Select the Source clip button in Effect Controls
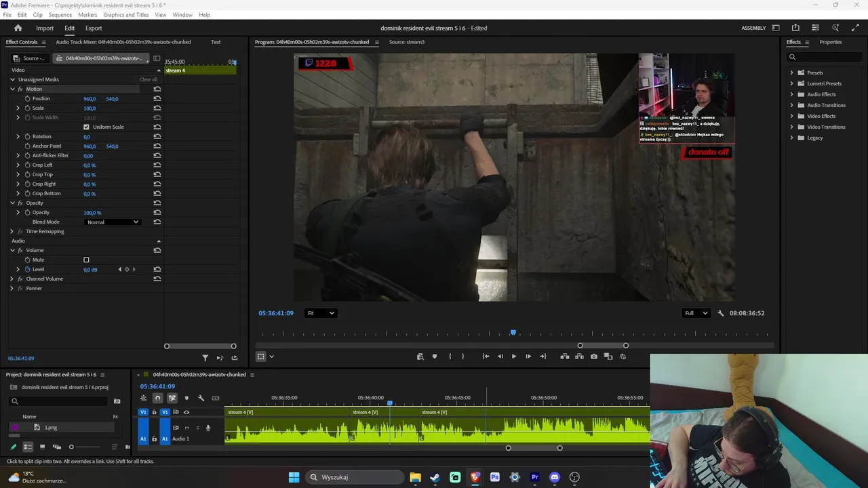 click(31, 58)
